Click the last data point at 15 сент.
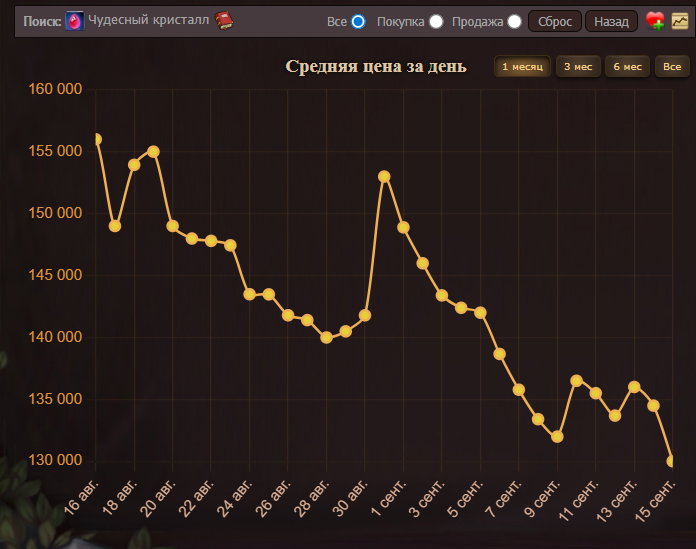Viewport: 696px width, 549px height. [672, 461]
